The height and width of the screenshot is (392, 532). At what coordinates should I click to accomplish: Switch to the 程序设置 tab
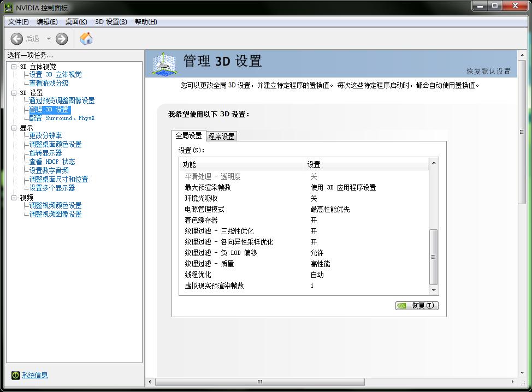tap(221, 136)
